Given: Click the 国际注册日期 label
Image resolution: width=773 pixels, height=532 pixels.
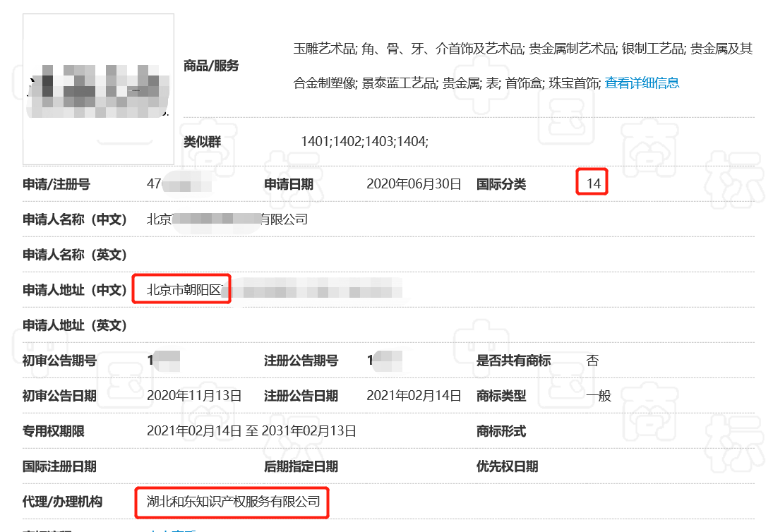Looking at the screenshot, I should tap(59, 466).
